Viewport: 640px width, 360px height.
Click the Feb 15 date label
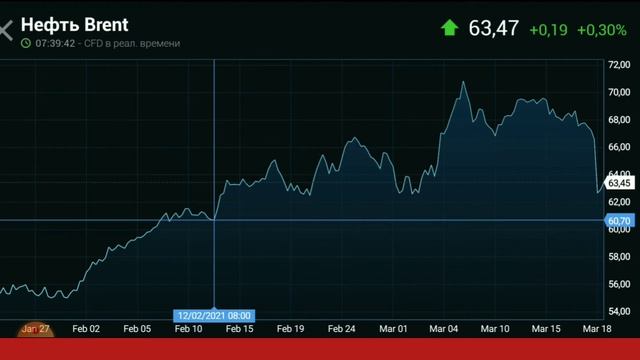[x=239, y=329]
